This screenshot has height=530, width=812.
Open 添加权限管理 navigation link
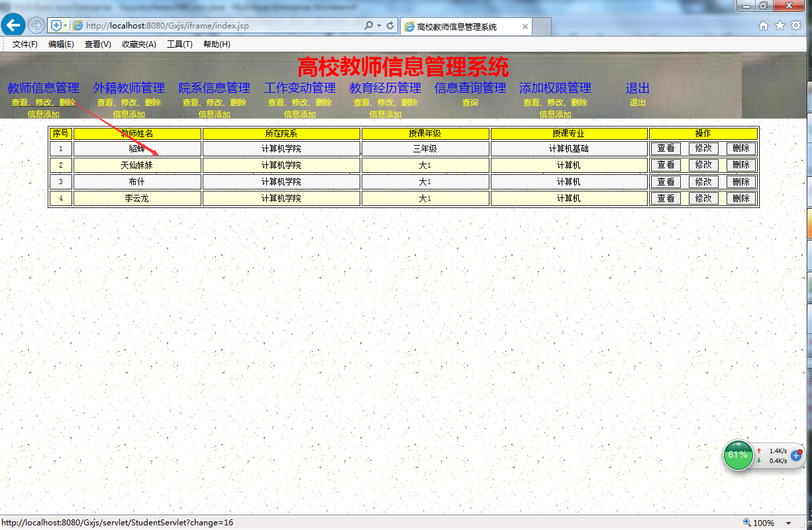pyautogui.click(x=555, y=87)
